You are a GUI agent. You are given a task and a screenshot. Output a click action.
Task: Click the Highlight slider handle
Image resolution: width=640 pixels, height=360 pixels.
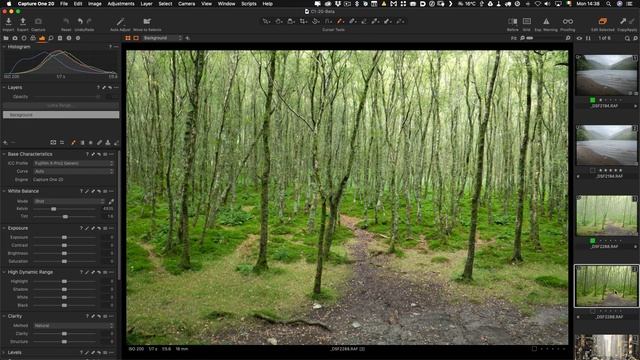[64, 282]
